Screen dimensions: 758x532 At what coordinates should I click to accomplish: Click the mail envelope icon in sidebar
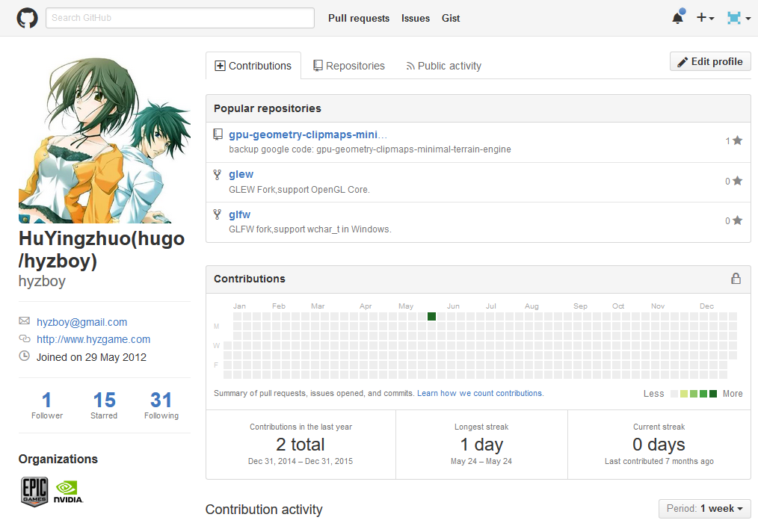(x=24, y=321)
